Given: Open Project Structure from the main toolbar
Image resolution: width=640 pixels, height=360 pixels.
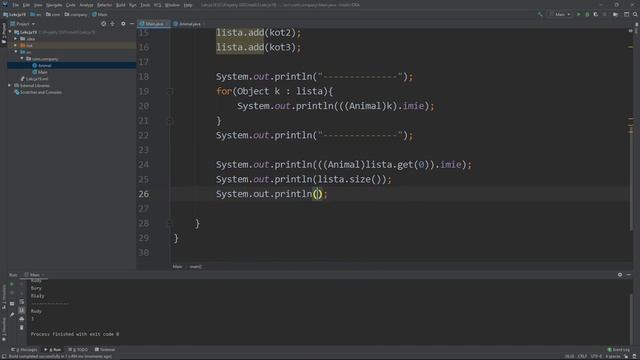Looking at the screenshot, I should [x=616, y=14].
